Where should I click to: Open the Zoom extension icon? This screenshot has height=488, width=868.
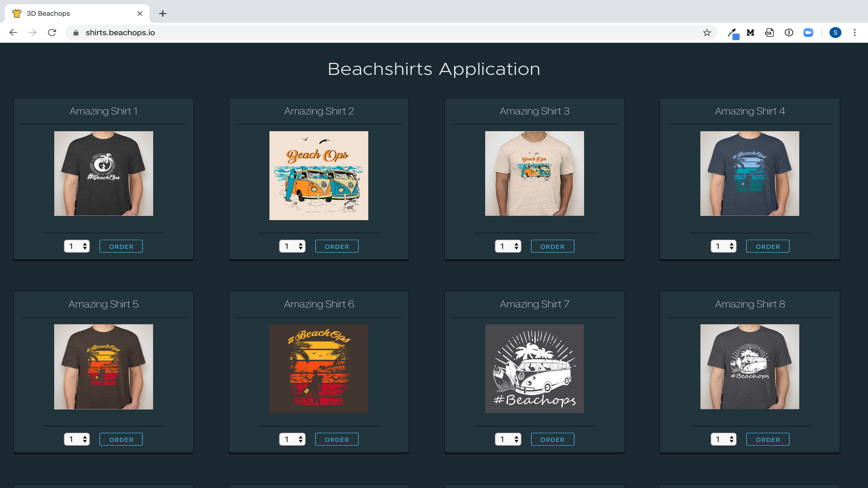[808, 32]
